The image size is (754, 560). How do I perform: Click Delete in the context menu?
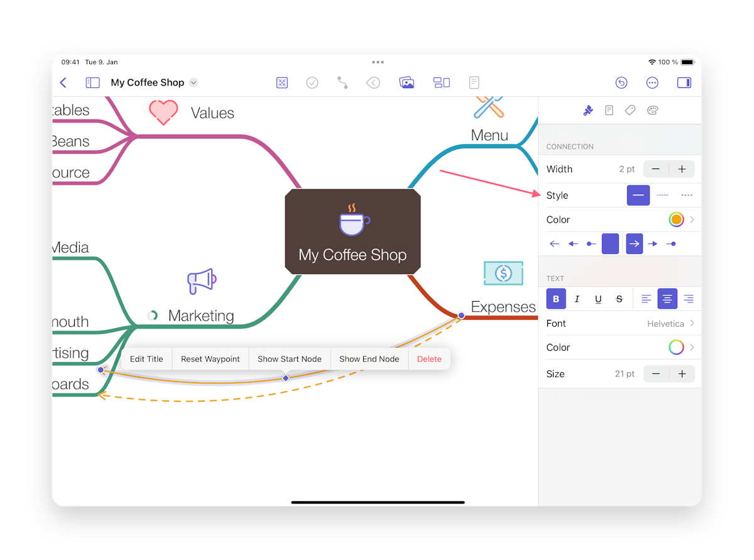(429, 358)
